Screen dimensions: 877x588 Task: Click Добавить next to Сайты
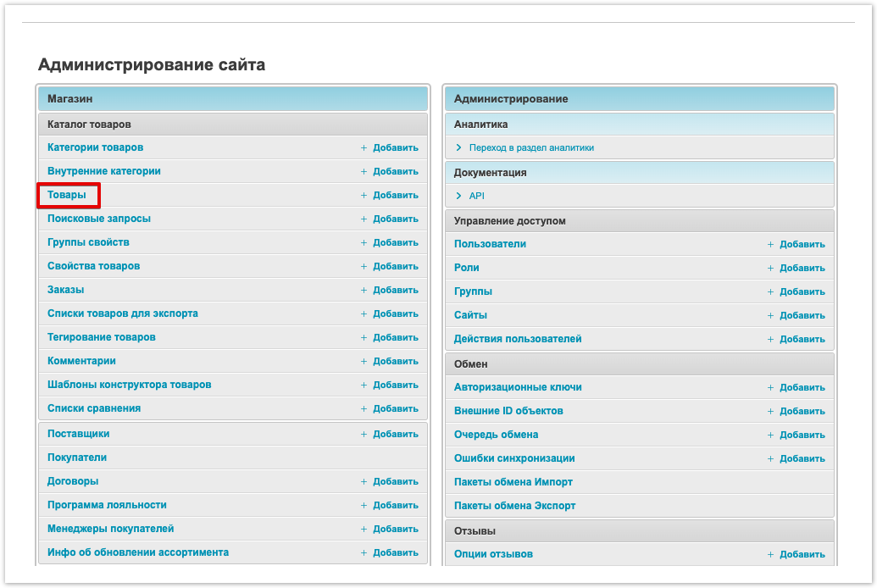[802, 315]
